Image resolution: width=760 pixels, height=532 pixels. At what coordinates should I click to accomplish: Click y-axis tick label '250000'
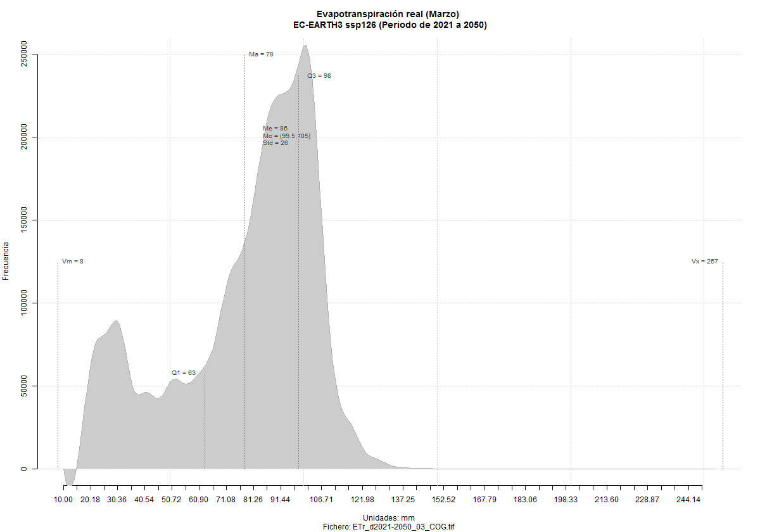(x=24, y=54)
